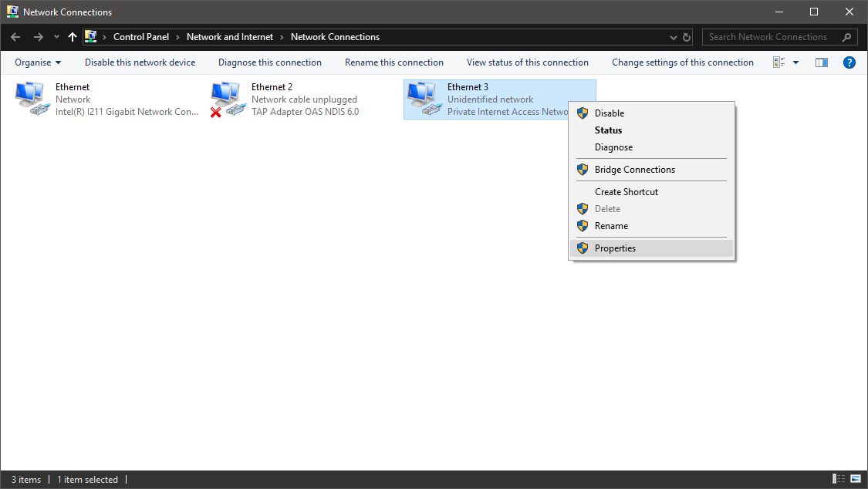Open the Organise dropdown menu
Viewport: 868px width, 489px height.
pos(38,62)
